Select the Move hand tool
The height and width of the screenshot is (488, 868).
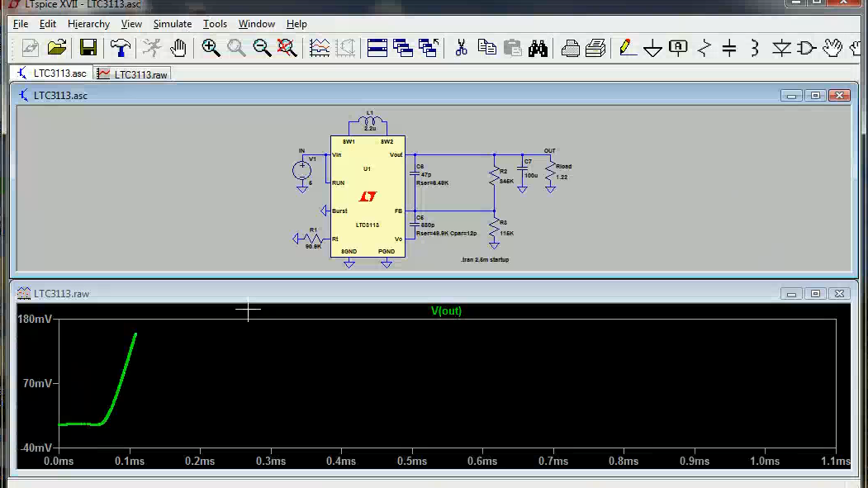coord(832,48)
